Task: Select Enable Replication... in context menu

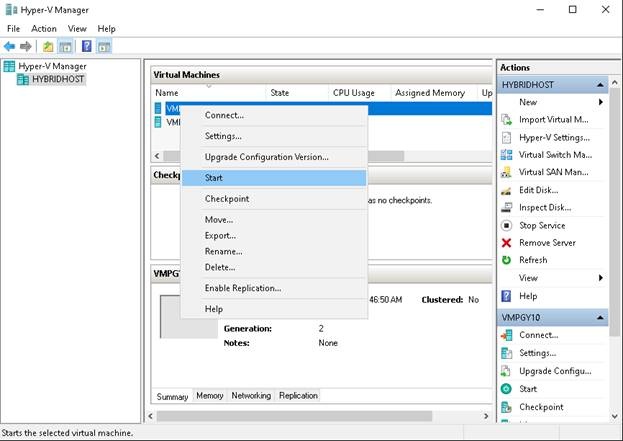Action: coord(274,288)
